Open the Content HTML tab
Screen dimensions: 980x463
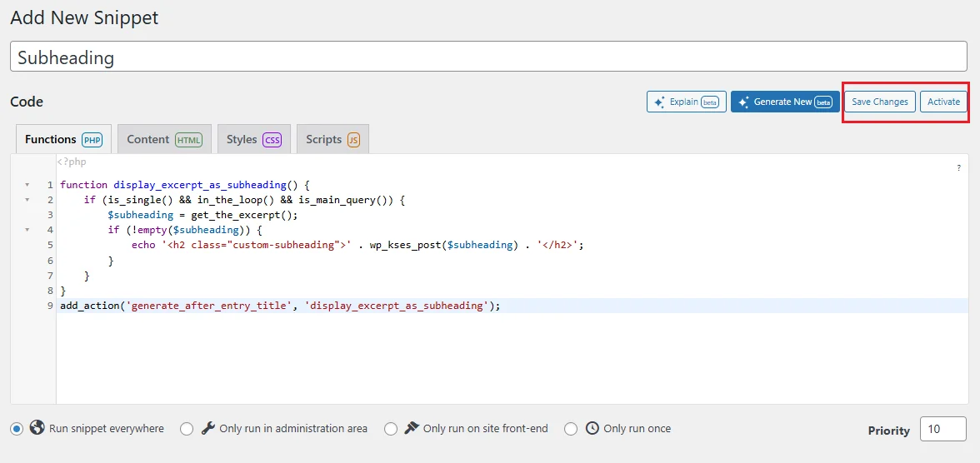tap(164, 139)
